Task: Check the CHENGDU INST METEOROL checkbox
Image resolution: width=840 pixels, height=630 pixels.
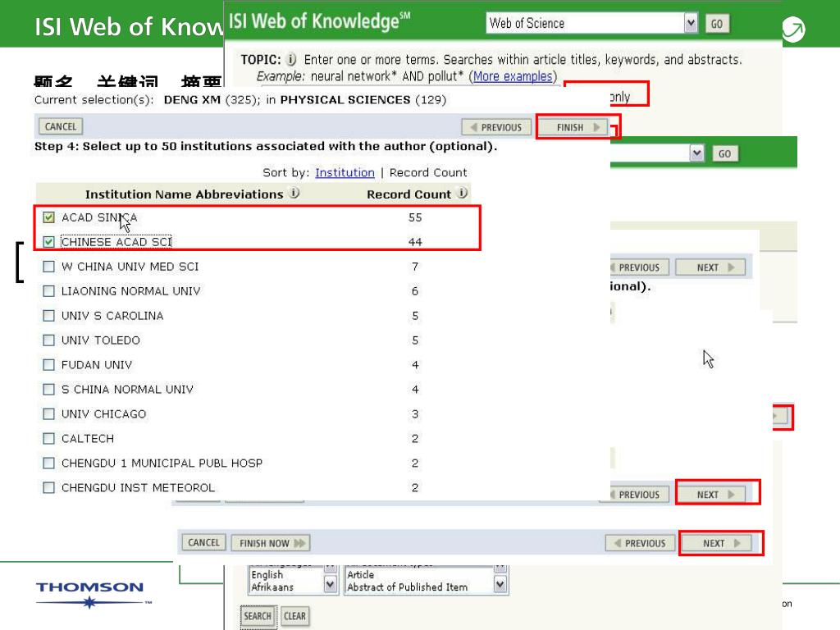Action: tap(48, 487)
